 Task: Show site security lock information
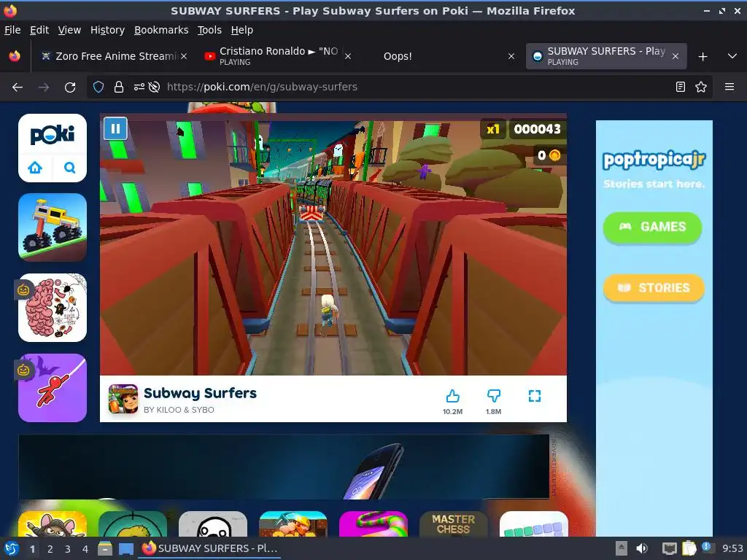(119, 87)
